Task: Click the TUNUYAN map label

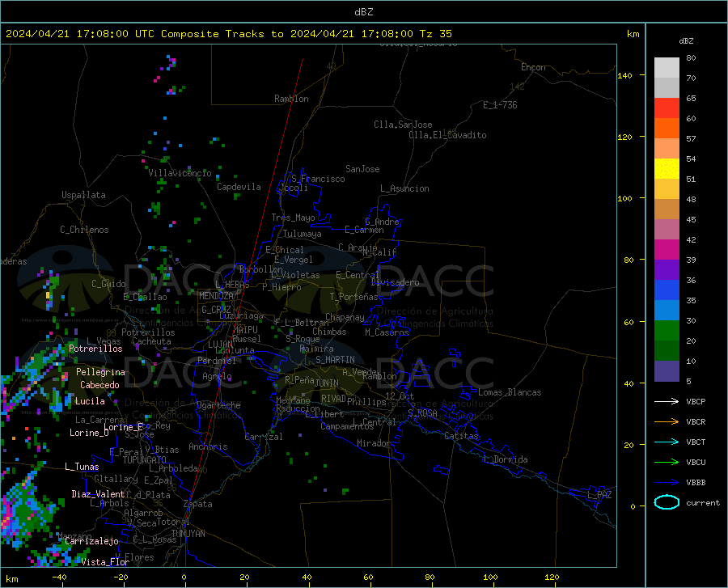Action: coord(188,534)
